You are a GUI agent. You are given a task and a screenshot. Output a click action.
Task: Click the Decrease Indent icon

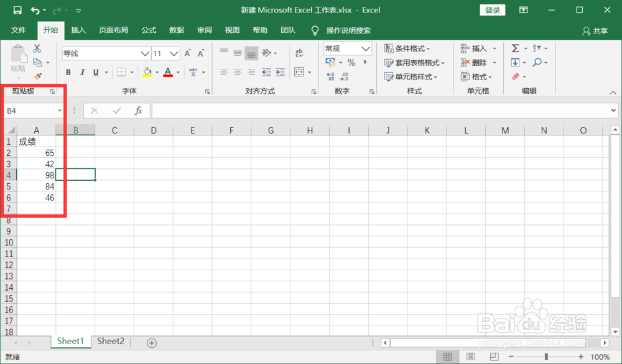pos(266,72)
